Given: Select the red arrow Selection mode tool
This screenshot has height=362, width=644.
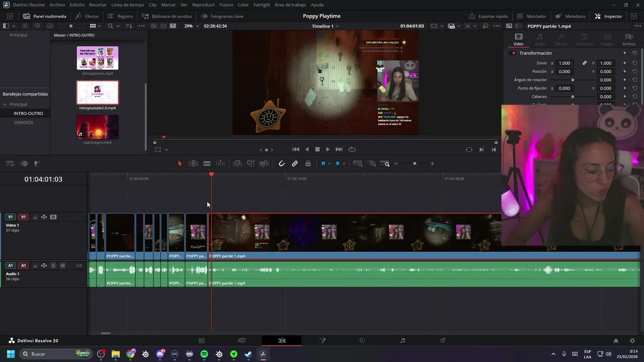Looking at the screenshot, I should click(180, 163).
